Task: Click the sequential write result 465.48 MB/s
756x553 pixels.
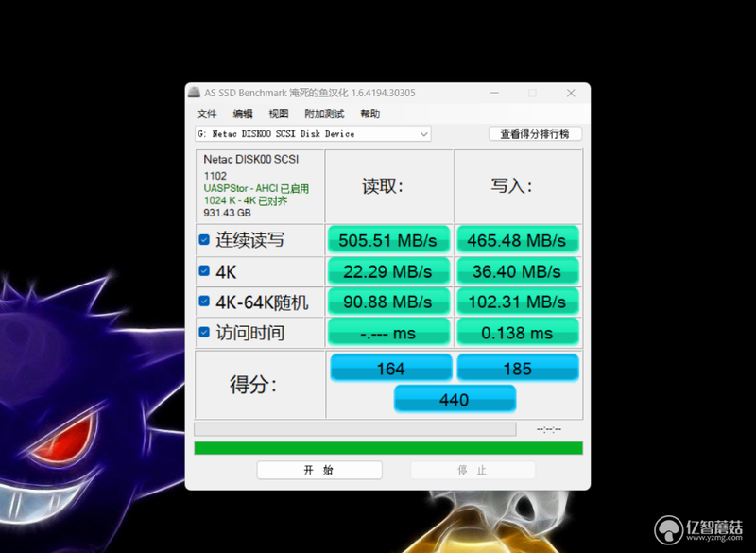Action: (517, 239)
